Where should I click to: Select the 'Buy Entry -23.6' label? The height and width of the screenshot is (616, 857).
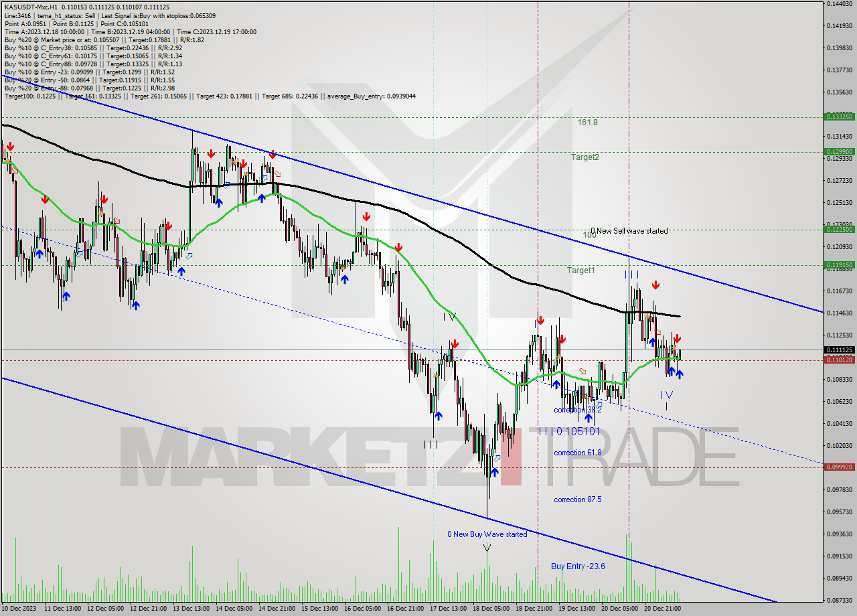click(x=578, y=566)
